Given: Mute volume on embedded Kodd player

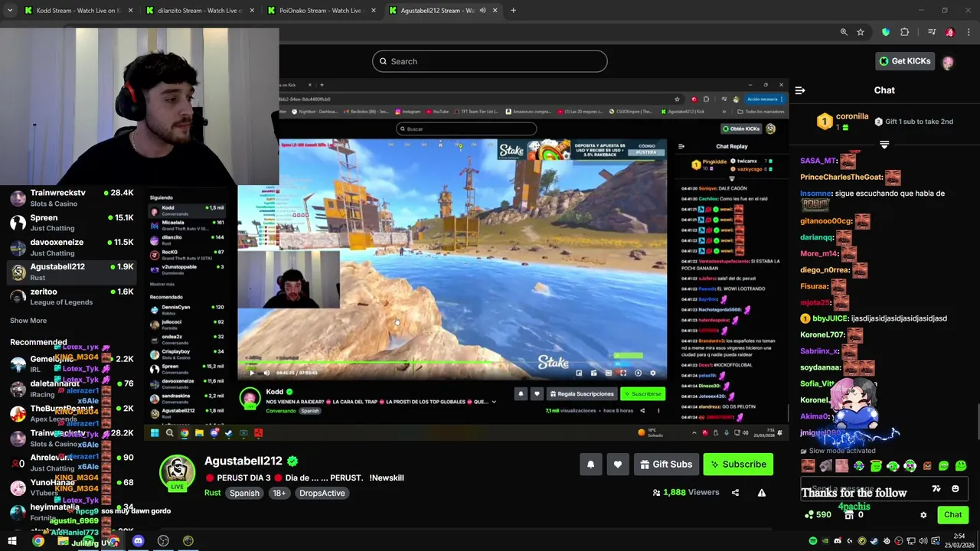Looking at the screenshot, I should point(266,373).
